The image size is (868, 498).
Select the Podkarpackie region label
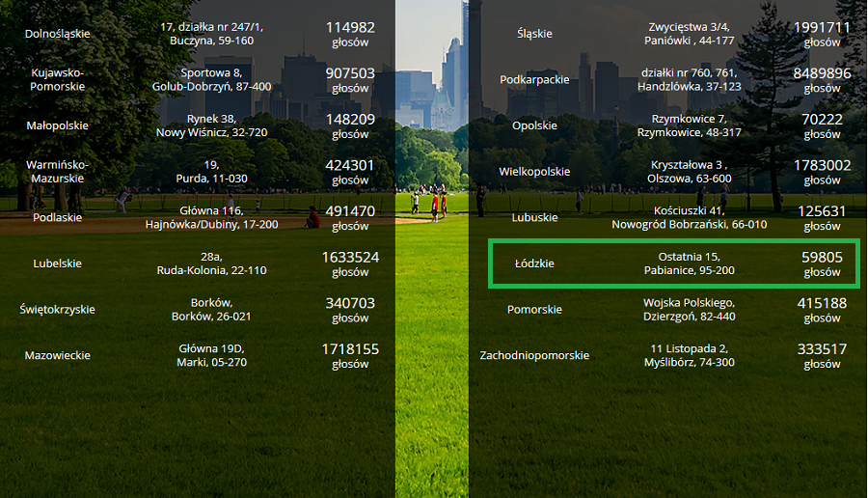pos(534,79)
